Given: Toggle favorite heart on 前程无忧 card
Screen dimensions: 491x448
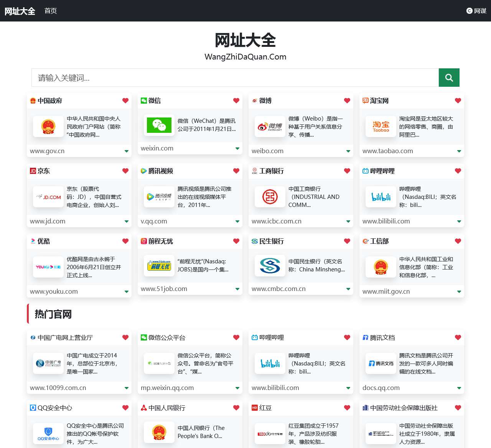Looking at the screenshot, I should tap(236, 241).
